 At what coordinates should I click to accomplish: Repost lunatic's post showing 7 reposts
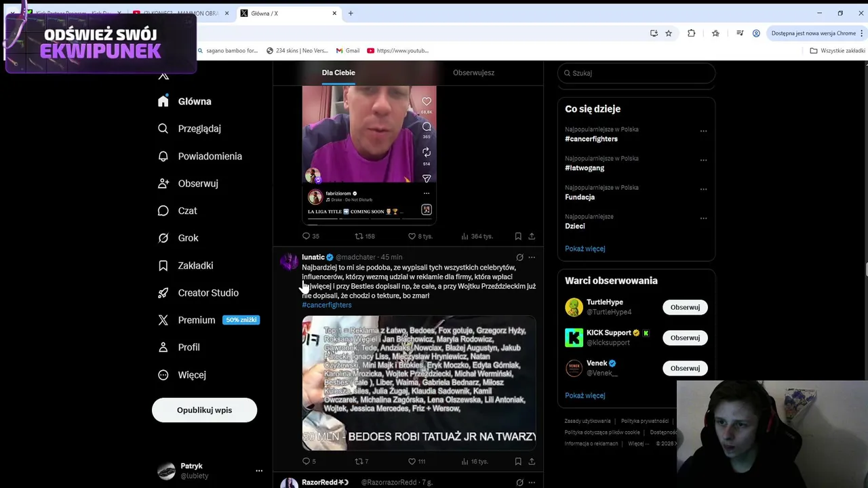[x=359, y=461]
